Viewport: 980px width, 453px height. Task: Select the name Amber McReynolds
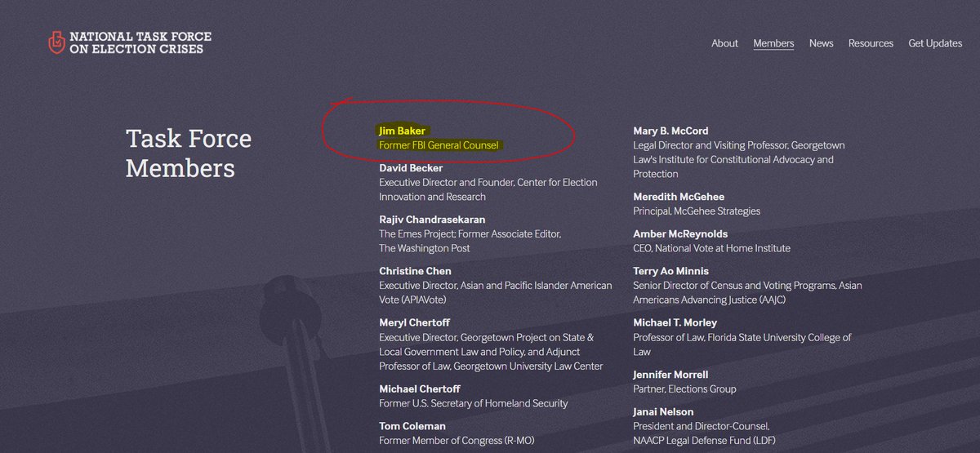pyautogui.click(x=680, y=233)
